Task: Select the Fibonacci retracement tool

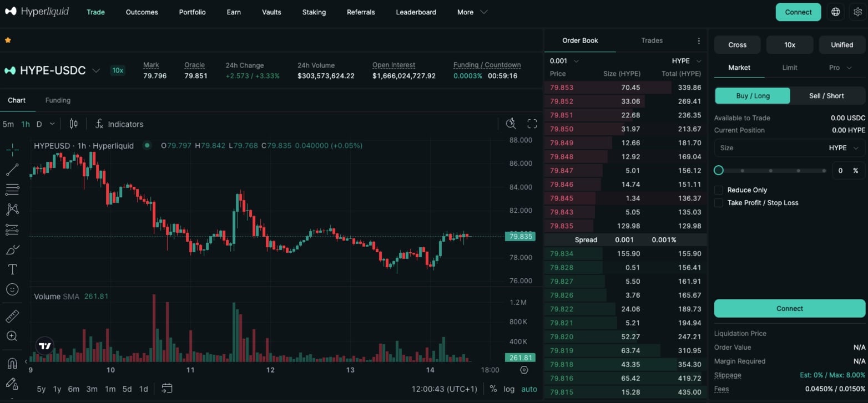Action: pos(12,190)
